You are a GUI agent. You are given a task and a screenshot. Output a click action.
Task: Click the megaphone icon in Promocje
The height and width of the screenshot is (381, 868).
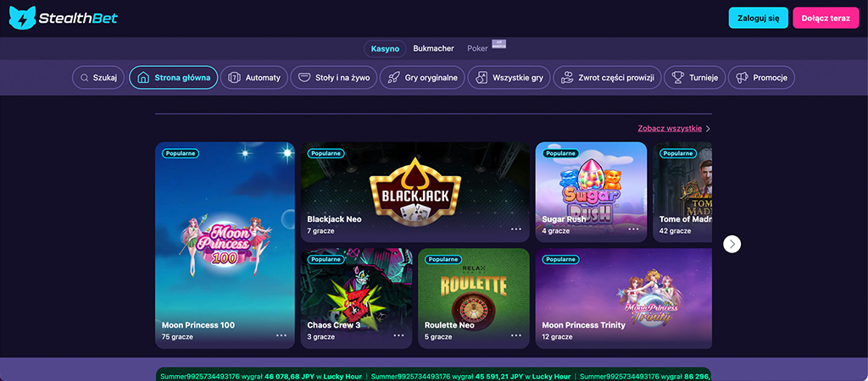click(742, 78)
